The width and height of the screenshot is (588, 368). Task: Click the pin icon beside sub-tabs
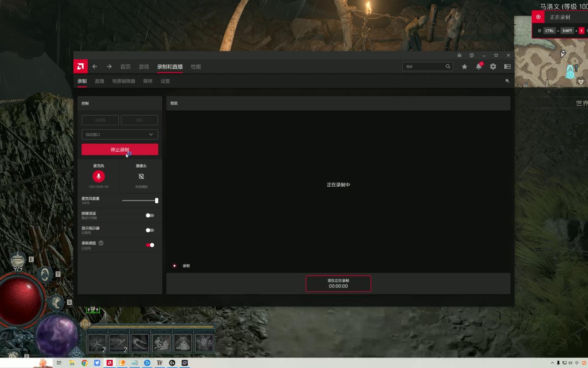tap(507, 81)
